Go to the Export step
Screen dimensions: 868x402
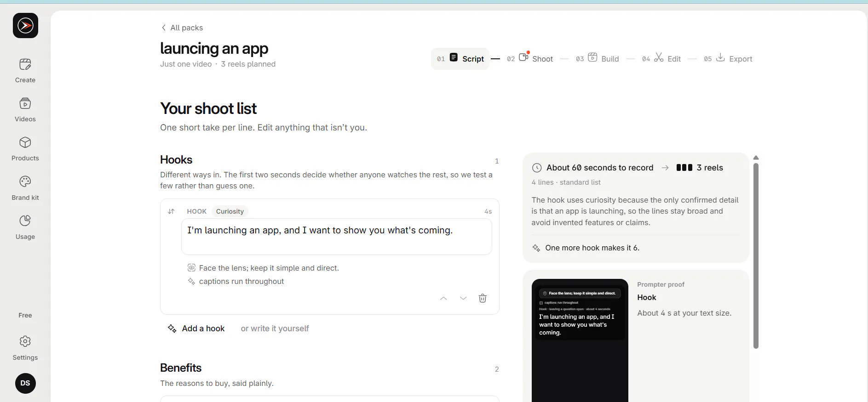pyautogui.click(x=728, y=59)
